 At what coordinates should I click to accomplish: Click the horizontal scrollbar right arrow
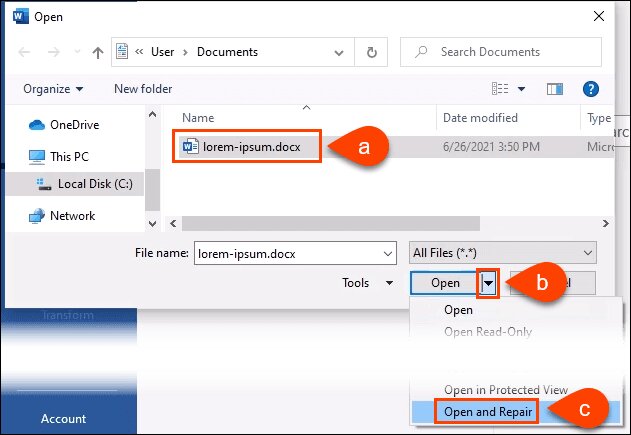tap(606, 223)
